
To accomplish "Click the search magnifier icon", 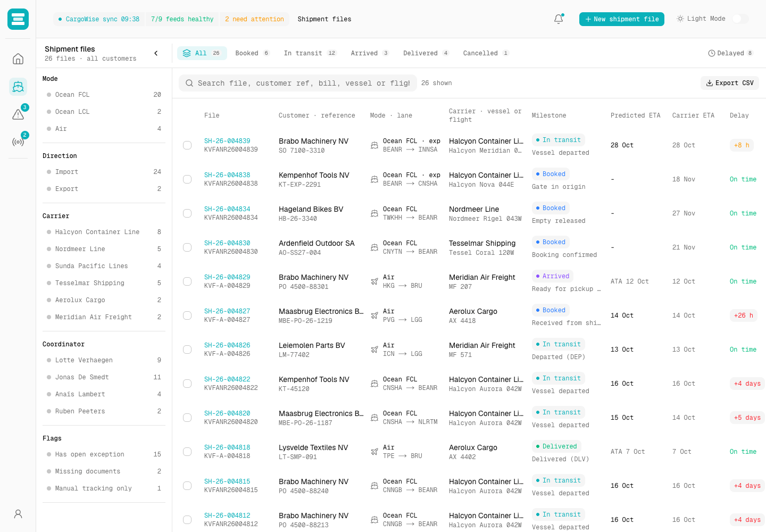I will [189, 83].
